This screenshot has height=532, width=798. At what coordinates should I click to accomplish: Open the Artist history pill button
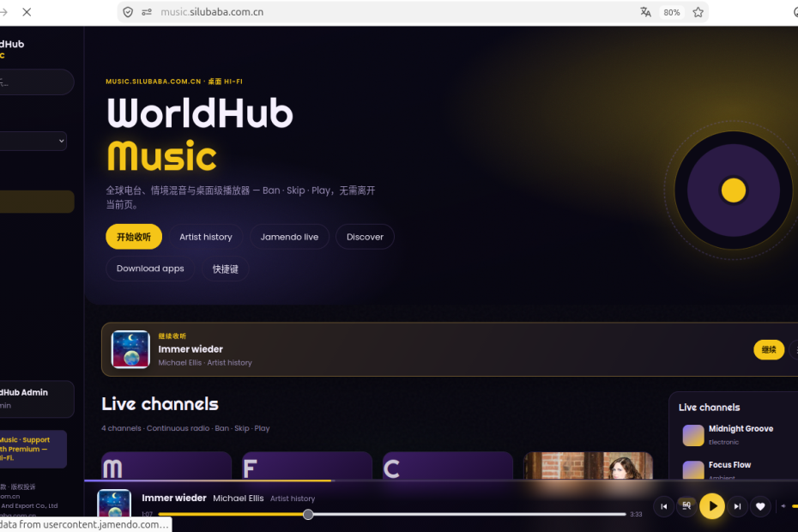coord(206,237)
